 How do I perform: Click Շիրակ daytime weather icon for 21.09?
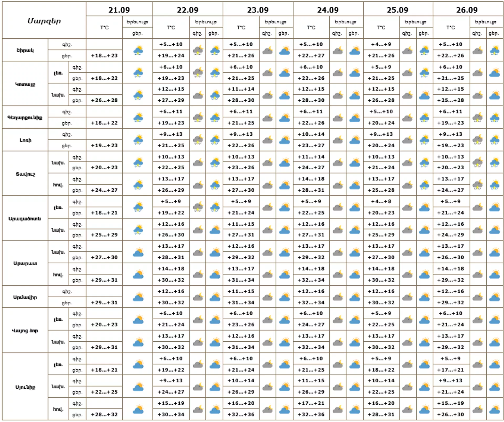click(138, 50)
